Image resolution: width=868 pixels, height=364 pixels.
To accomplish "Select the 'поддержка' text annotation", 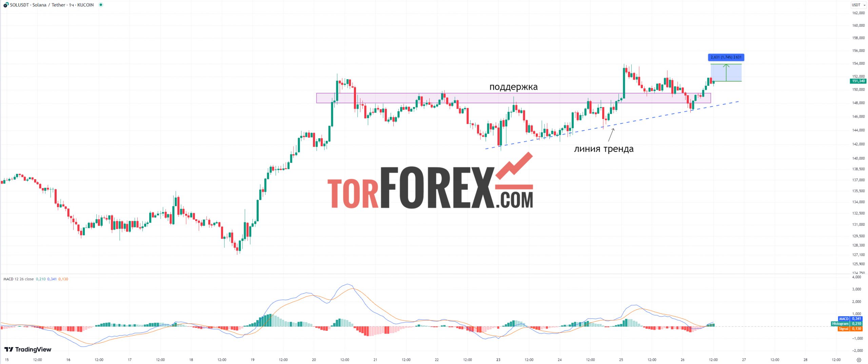I will (513, 87).
